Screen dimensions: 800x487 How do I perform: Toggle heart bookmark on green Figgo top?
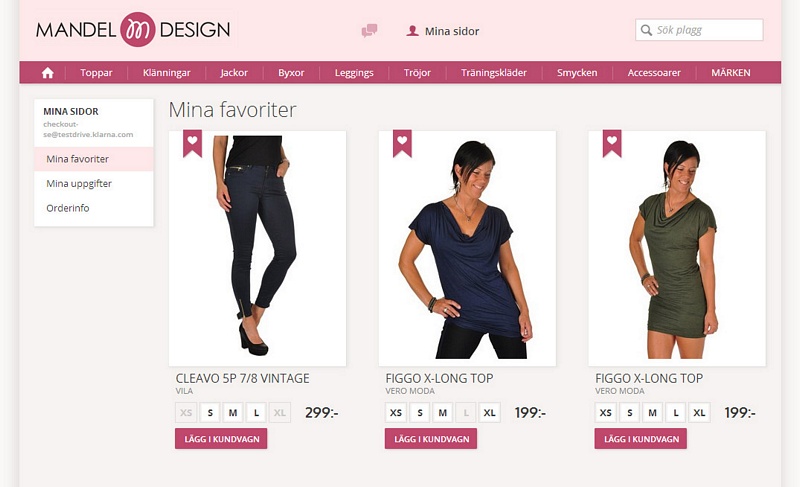(612, 143)
